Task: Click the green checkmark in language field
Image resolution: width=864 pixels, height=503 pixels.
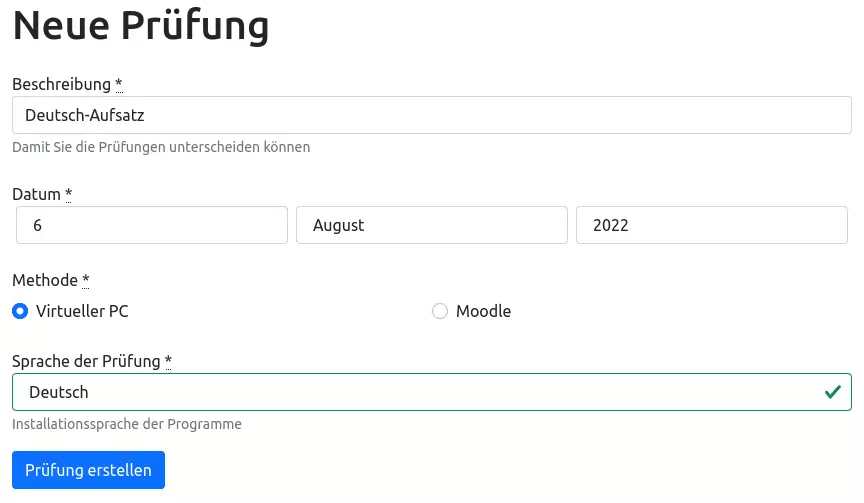Action: coord(832,392)
